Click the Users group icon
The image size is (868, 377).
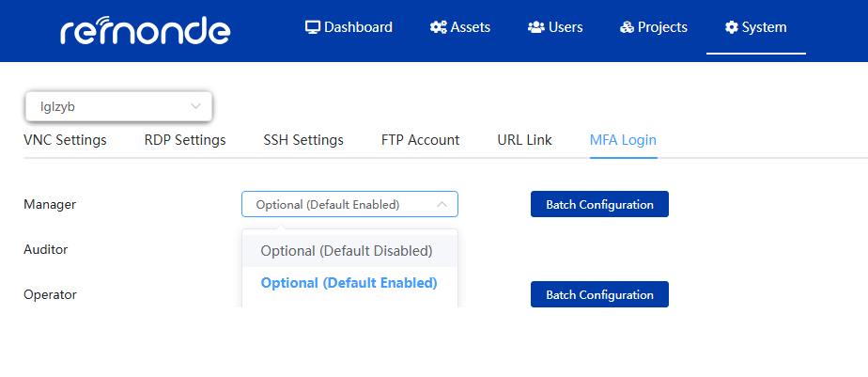point(535,27)
